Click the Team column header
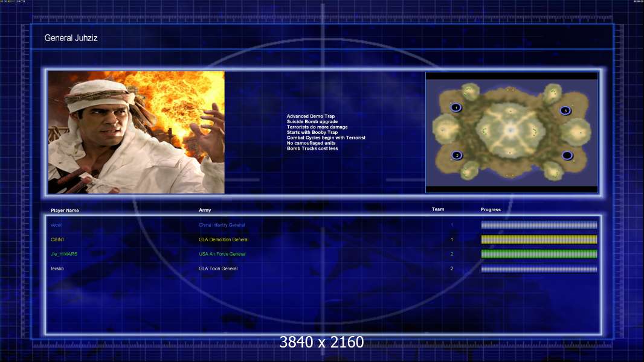 click(x=438, y=209)
